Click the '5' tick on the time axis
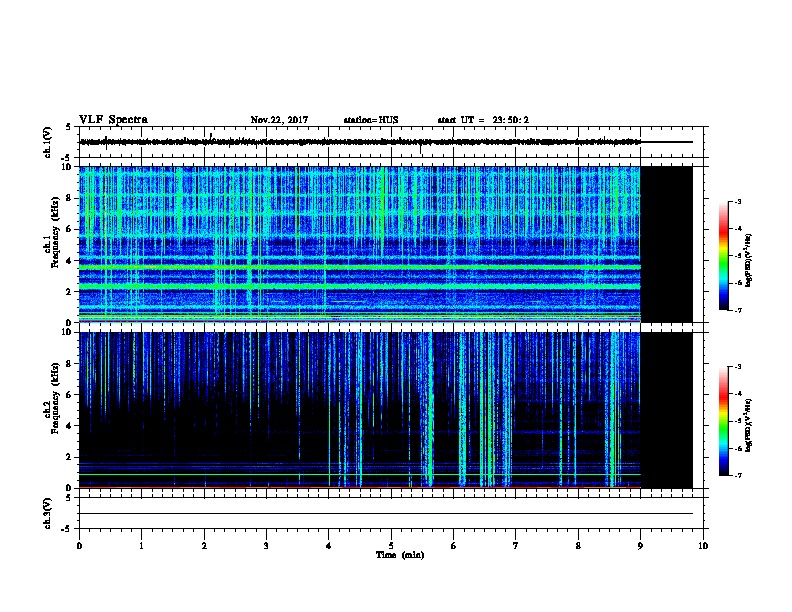Screen dimensions: 792x612 pyautogui.click(x=391, y=545)
